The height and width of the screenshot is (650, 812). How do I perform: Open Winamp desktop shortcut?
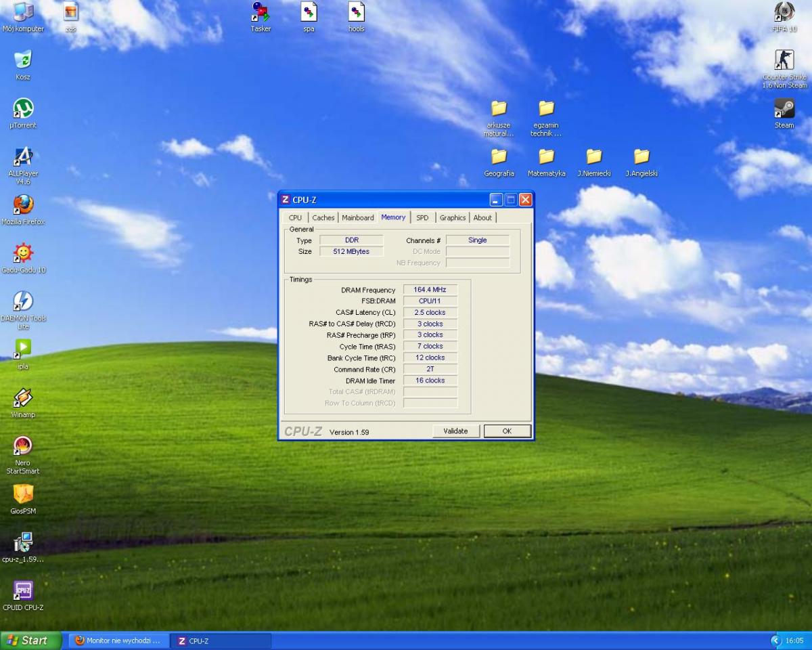coord(23,403)
